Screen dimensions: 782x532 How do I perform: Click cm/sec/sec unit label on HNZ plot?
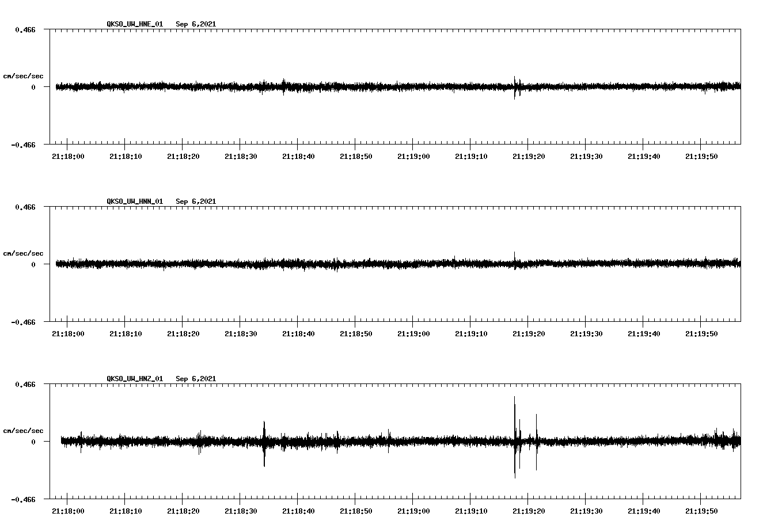coord(23,431)
